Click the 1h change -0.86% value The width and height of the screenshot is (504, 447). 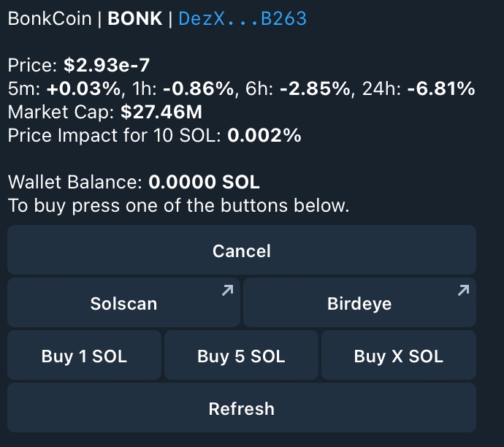(x=200, y=89)
